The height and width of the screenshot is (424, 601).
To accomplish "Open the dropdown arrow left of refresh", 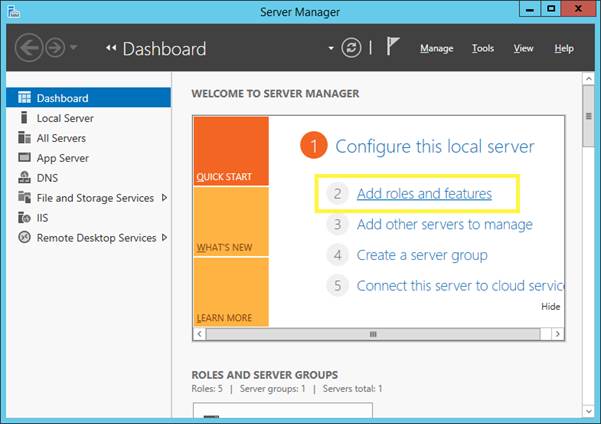I will pos(331,49).
